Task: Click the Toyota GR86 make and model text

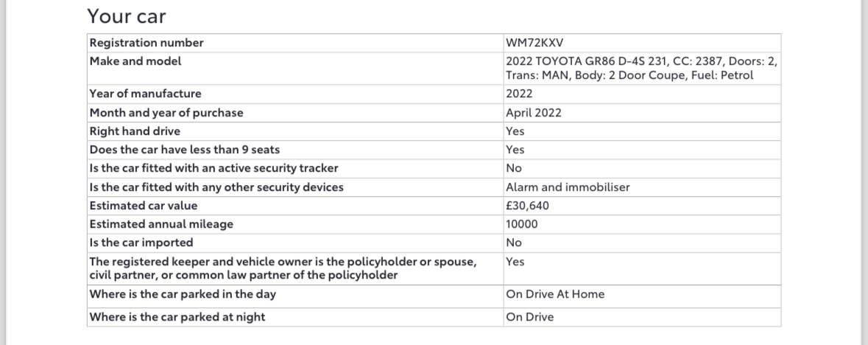Action: (641, 69)
